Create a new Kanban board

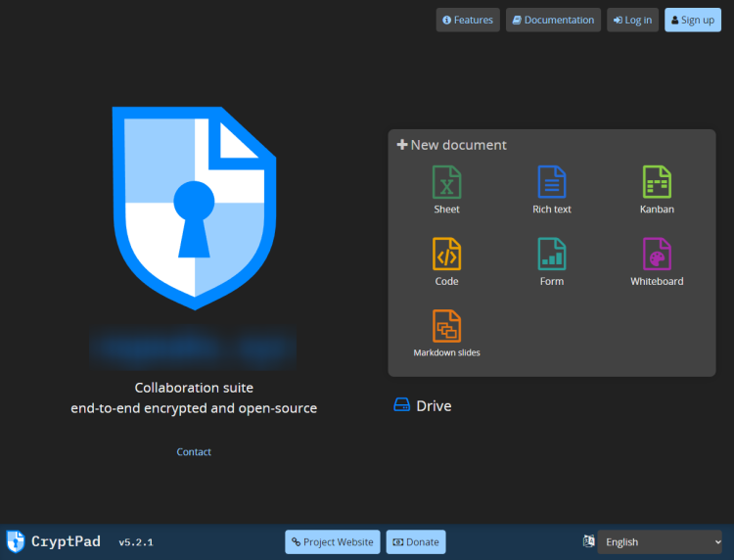click(x=657, y=190)
